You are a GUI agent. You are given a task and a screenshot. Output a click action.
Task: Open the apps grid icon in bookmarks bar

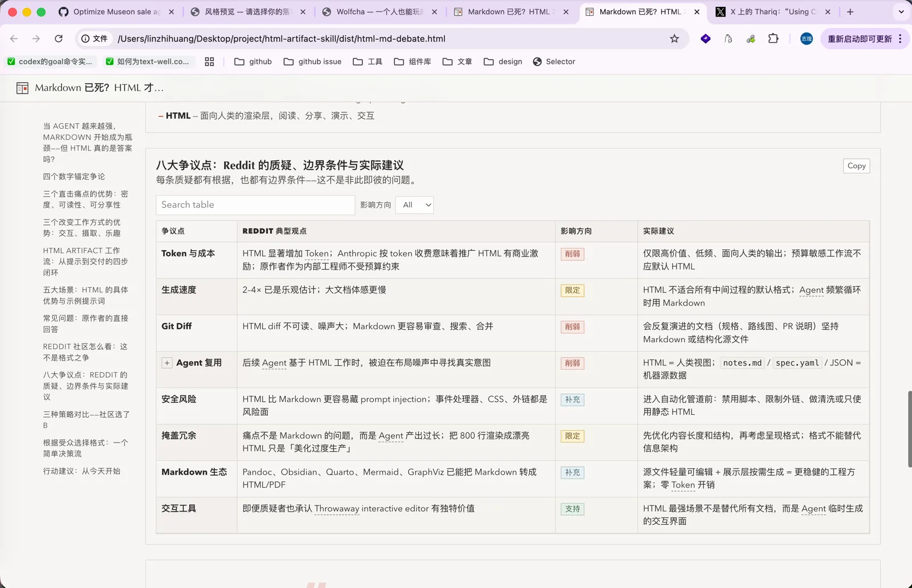(209, 62)
